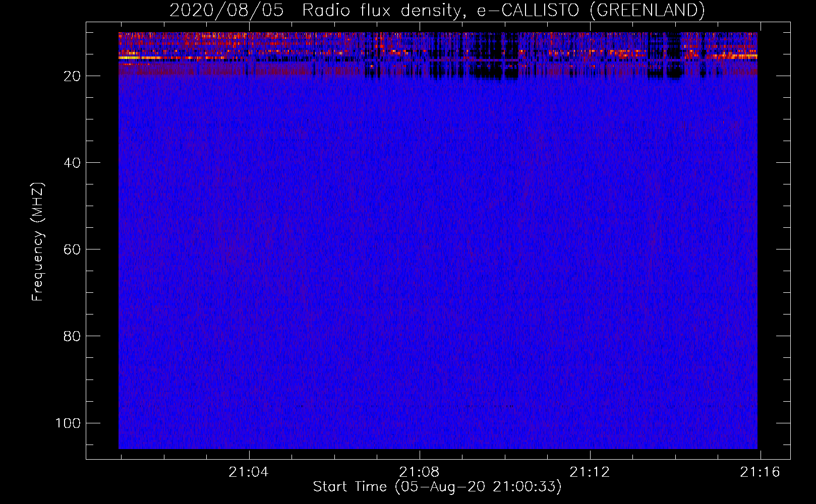Click the "40" frequency tick label
This screenshot has height=504, width=816.
pyautogui.click(x=72, y=163)
